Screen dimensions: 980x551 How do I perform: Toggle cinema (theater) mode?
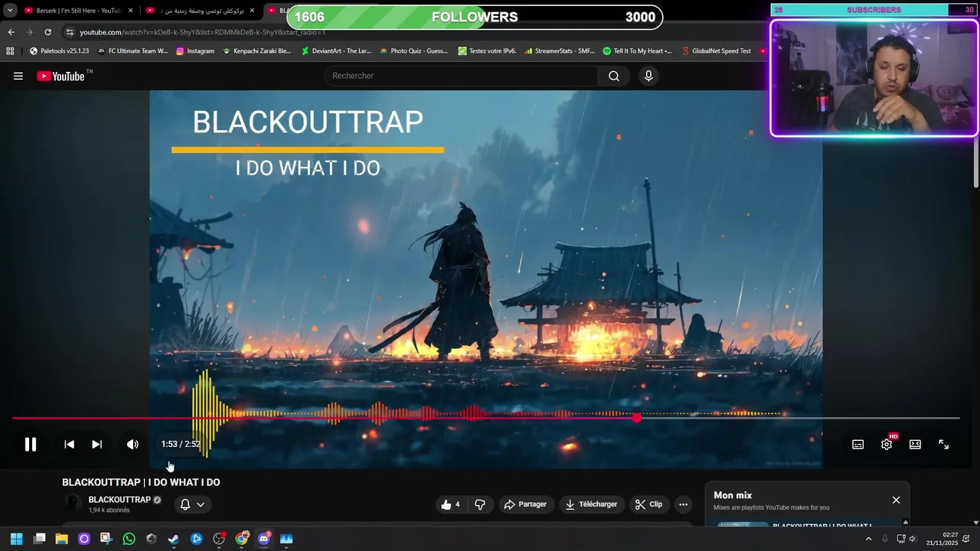(915, 445)
